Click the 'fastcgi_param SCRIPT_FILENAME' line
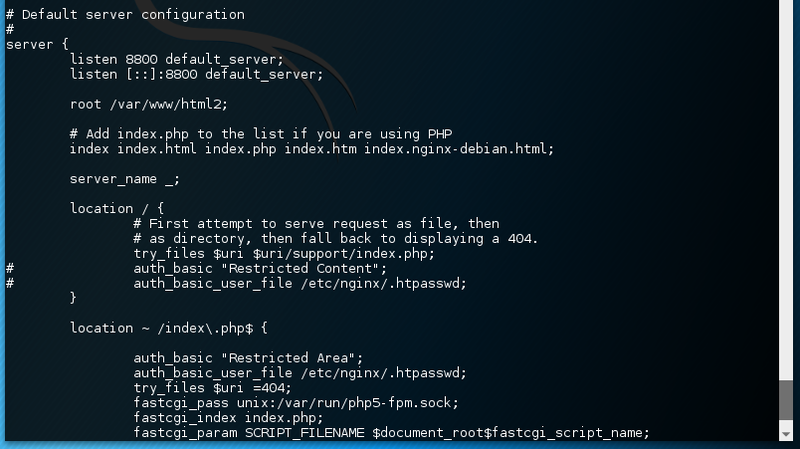The height and width of the screenshot is (449, 800). coord(391,432)
